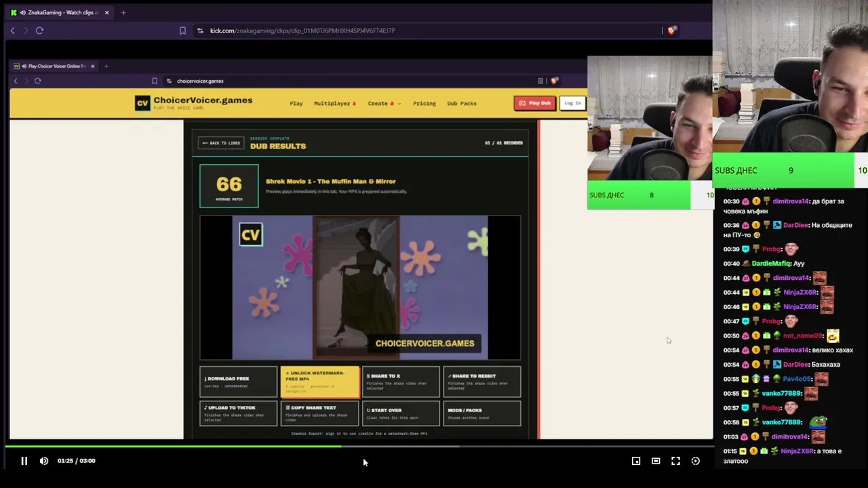
Task: Click the CV ChoicerVoicer.games logo
Action: (x=193, y=102)
